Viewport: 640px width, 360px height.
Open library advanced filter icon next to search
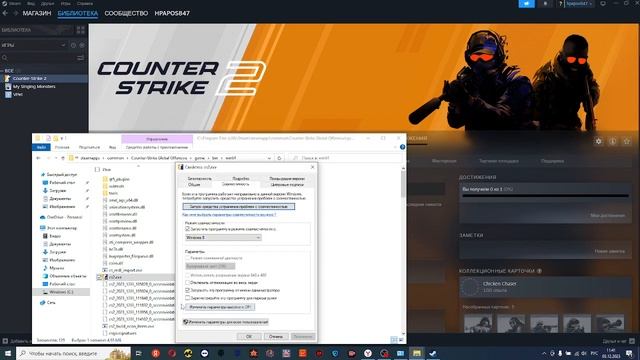[x=80, y=58]
